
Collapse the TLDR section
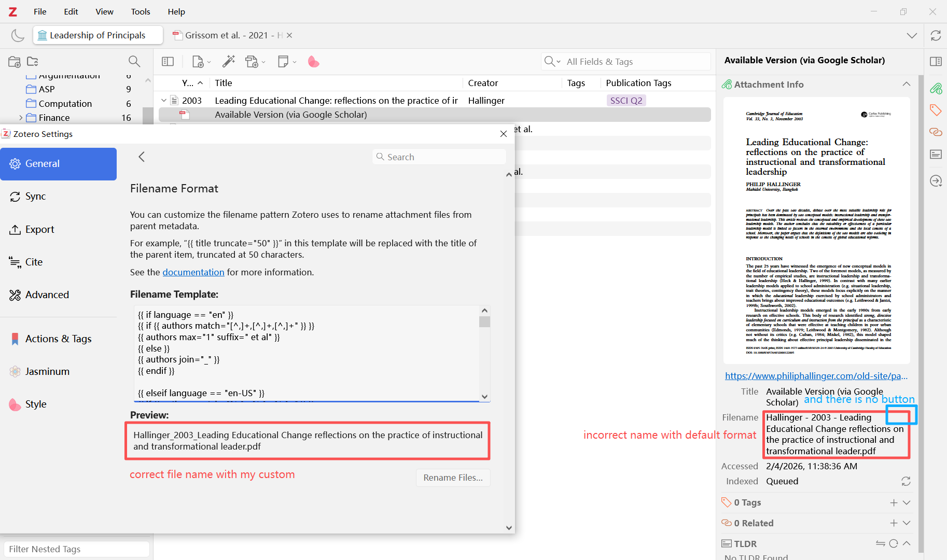point(907,543)
